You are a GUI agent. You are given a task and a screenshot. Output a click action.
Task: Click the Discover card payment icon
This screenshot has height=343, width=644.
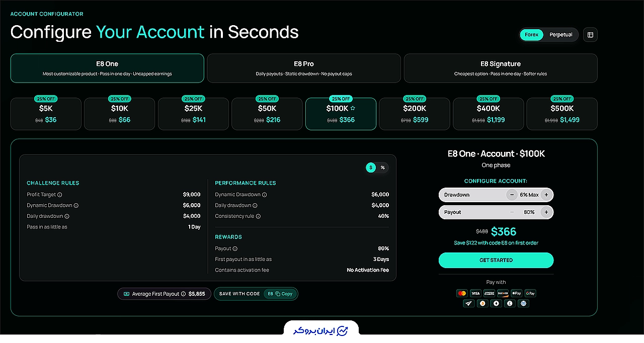[503, 293]
